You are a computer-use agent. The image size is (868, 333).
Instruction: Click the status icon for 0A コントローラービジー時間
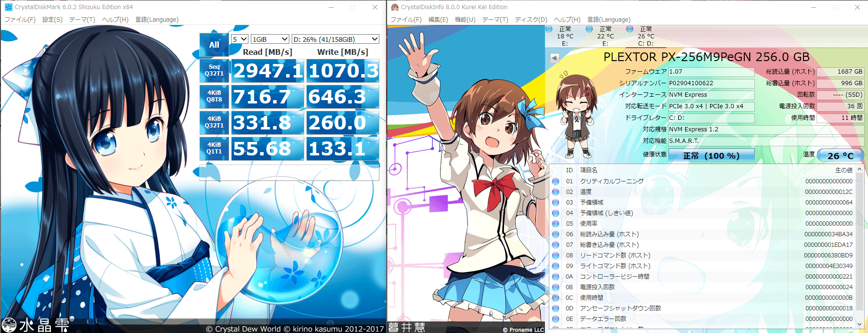pyautogui.click(x=556, y=277)
